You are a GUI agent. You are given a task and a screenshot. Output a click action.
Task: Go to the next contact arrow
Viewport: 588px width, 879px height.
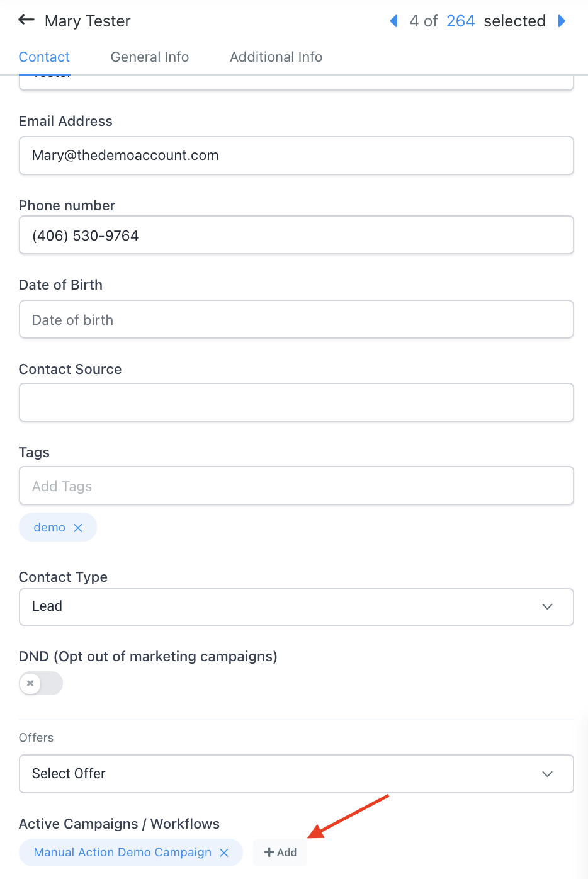562,21
